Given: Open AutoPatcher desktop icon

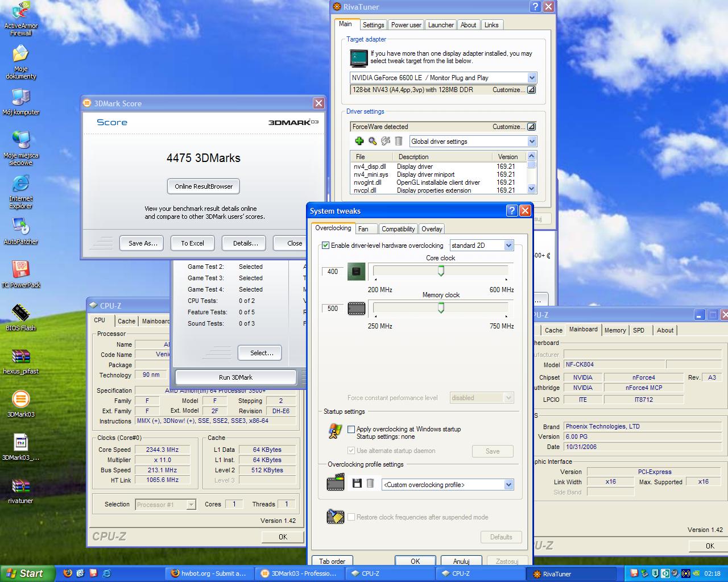Looking at the screenshot, I should [x=21, y=231].
